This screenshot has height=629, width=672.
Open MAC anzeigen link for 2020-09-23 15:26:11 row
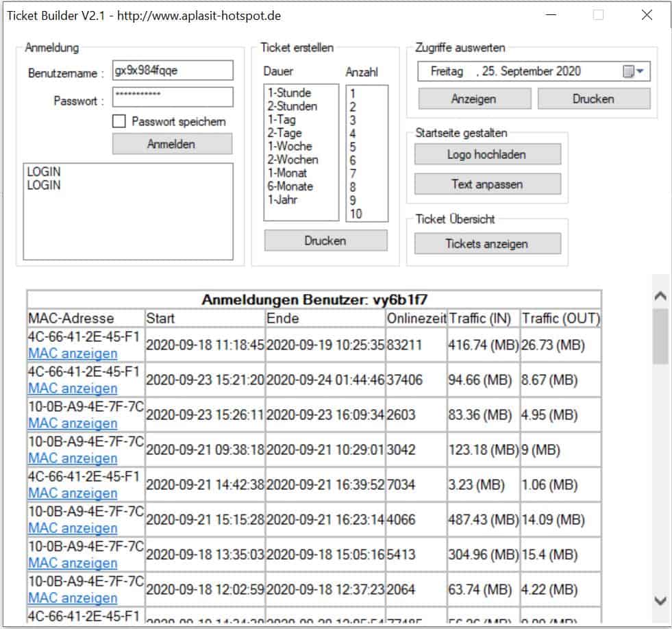(x=73, y=423)
